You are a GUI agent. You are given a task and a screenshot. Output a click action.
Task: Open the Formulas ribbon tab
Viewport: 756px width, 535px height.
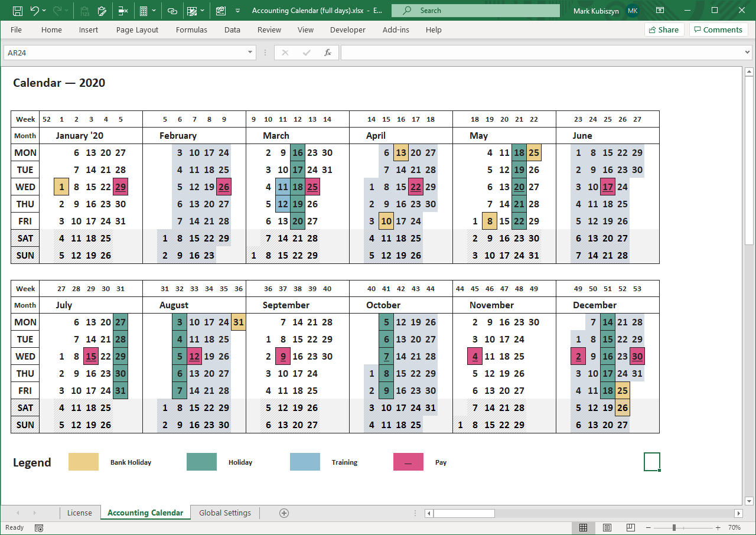(x=191, y=30)
